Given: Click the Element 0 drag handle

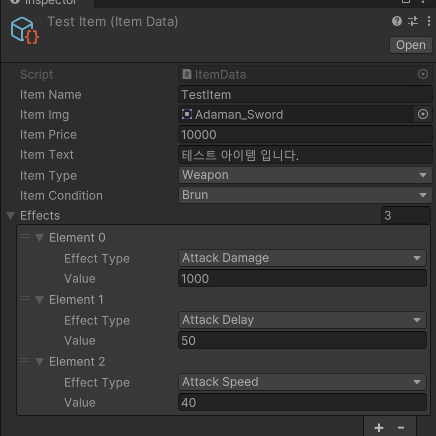Looking at the screenshot, I should (25, 237).
